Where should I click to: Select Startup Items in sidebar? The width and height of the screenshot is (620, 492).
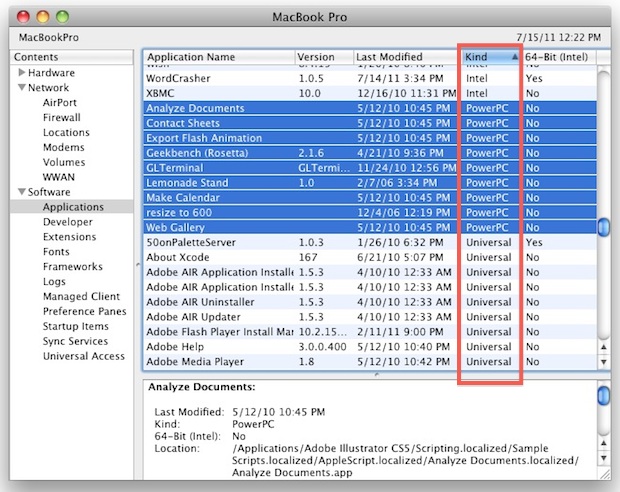(x=76, y=326)
